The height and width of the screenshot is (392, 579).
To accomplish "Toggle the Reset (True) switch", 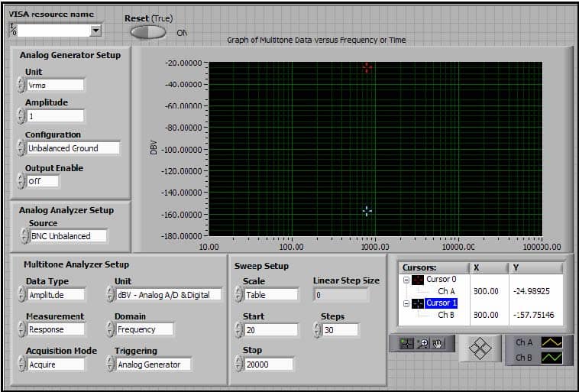I will click(147, 32).
